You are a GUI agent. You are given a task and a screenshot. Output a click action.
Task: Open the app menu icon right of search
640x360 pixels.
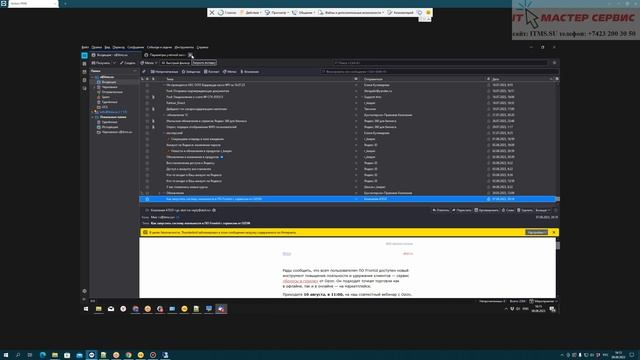[554, 63]
